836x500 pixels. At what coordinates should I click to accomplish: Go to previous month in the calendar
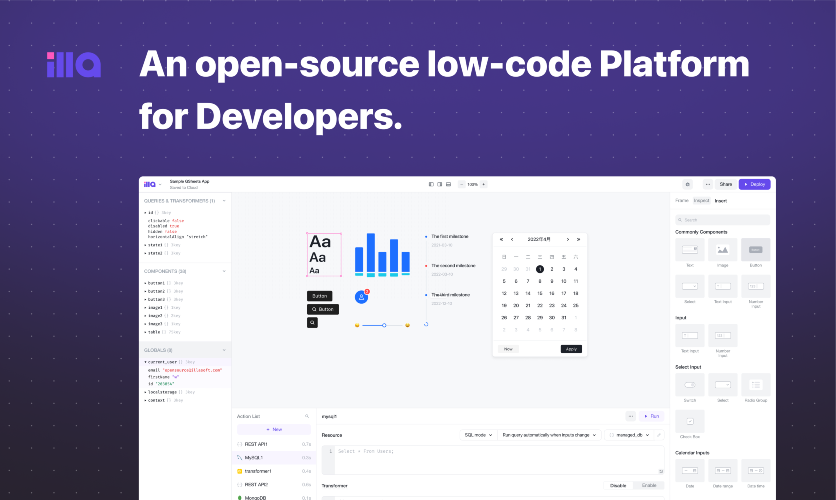(x=512, y=240)
